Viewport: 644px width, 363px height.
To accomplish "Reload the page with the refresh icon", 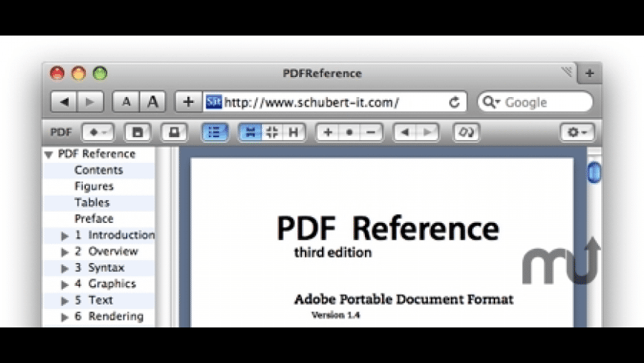I will [455, 102].
